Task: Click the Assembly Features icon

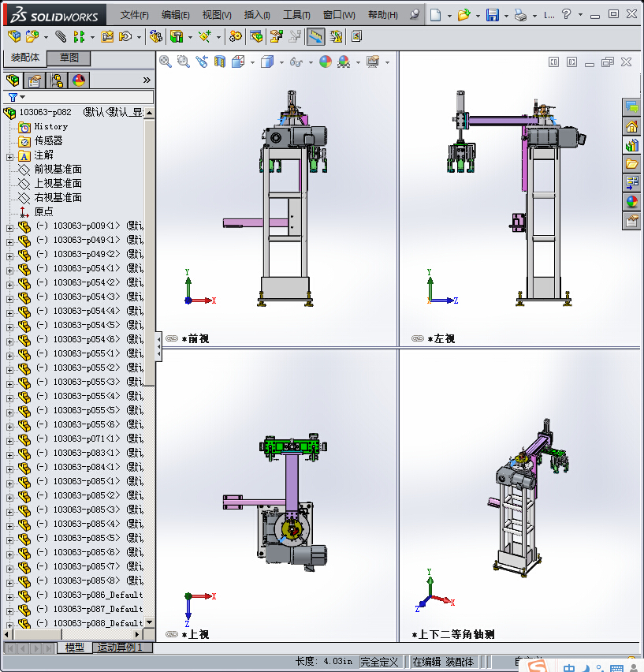Action: 177,36
